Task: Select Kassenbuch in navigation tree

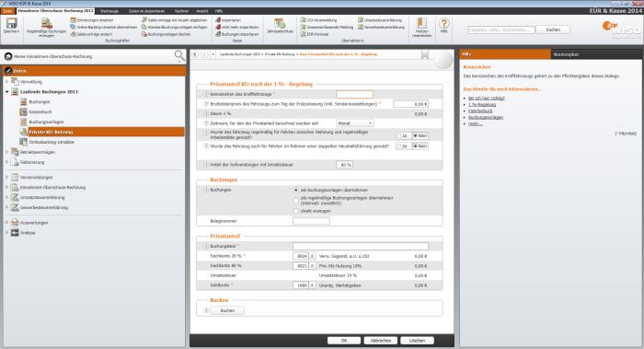Action: point(40,111)
